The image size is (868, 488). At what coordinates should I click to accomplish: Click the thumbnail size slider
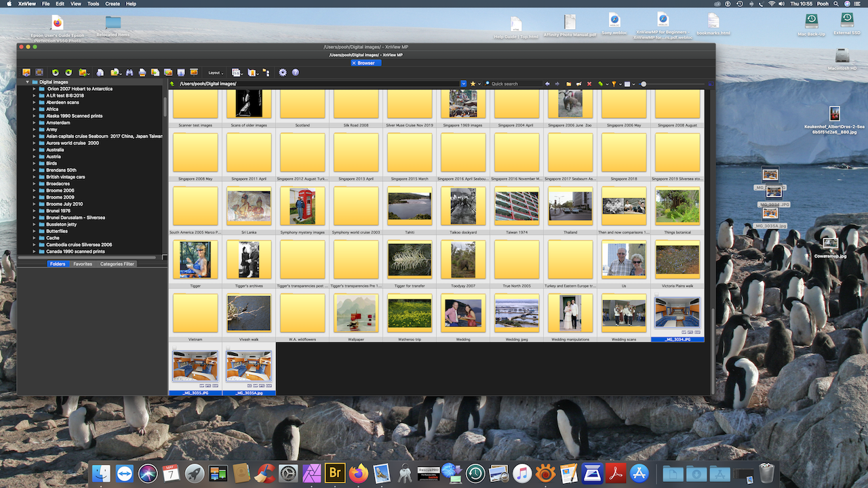pyautogui.click(x=671, y=84)
